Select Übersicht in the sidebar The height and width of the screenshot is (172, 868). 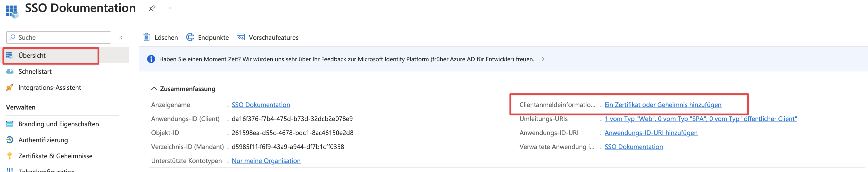(x=32, y=55)
